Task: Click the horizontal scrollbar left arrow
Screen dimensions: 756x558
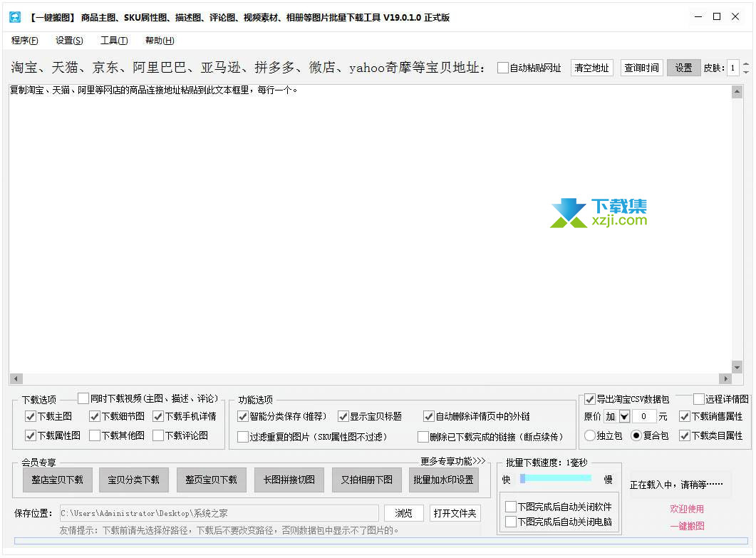Action: pos(16,379)
